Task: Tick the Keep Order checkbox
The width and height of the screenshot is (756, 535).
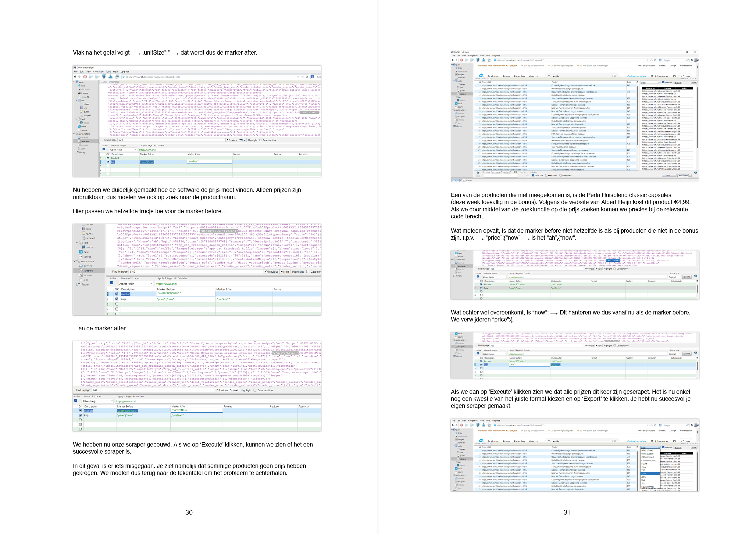Action: tap(546, 176)
